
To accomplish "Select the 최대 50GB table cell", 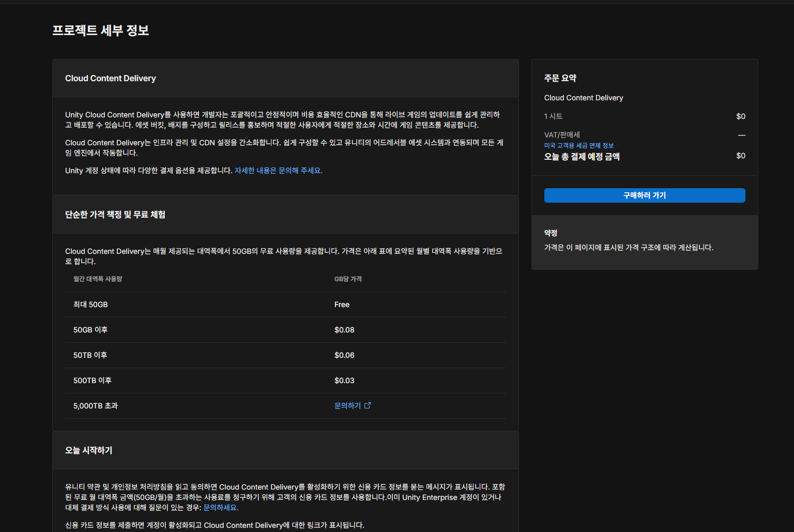I will pos(90,305).
